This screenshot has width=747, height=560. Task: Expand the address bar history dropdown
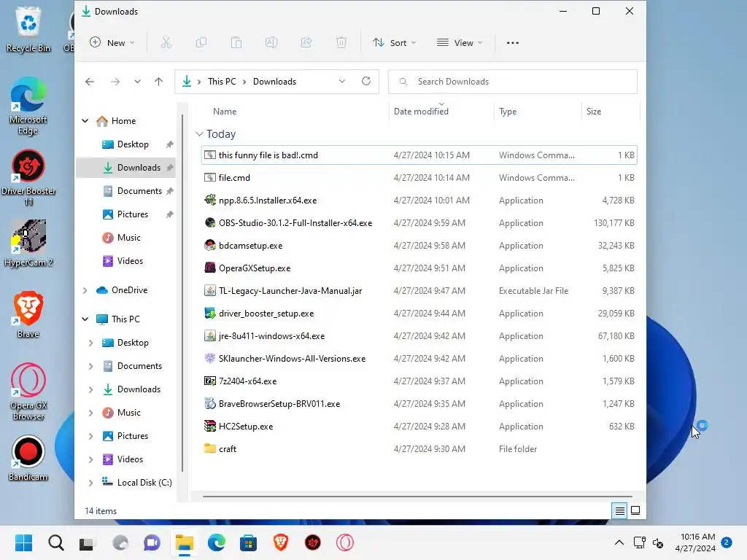(x=342, y=82)
